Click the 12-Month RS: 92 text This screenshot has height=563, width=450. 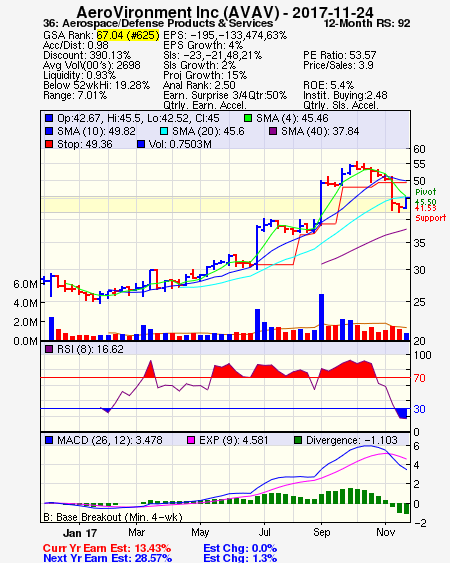(367, 24)
